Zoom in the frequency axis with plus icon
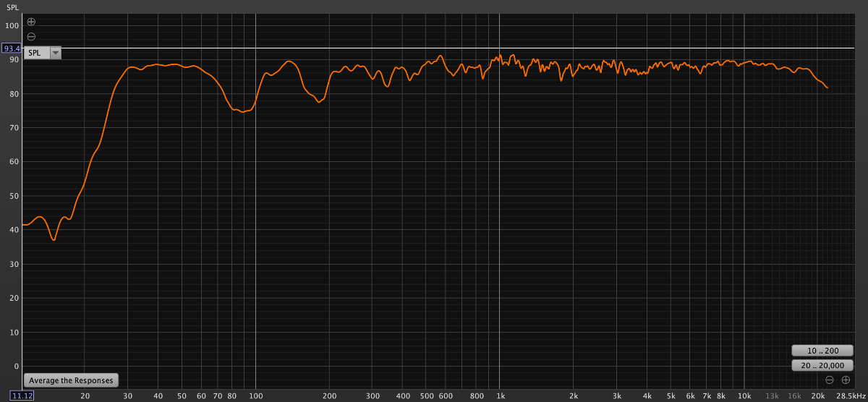 tap(845, 380)
